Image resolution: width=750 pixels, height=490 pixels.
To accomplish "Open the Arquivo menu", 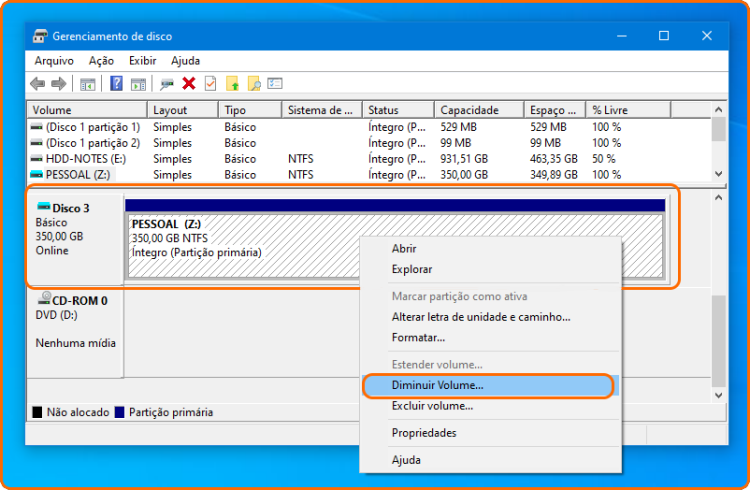I will point(54,61).
